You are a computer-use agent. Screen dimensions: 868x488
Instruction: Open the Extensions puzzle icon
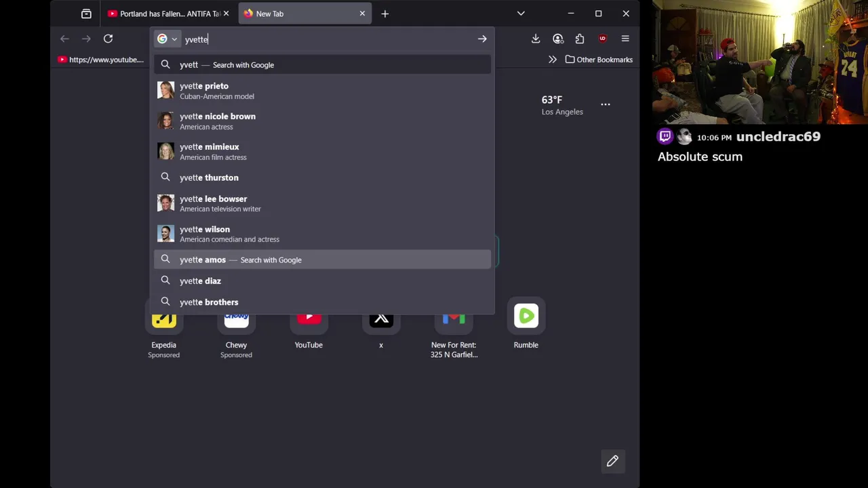coord(580,39)
